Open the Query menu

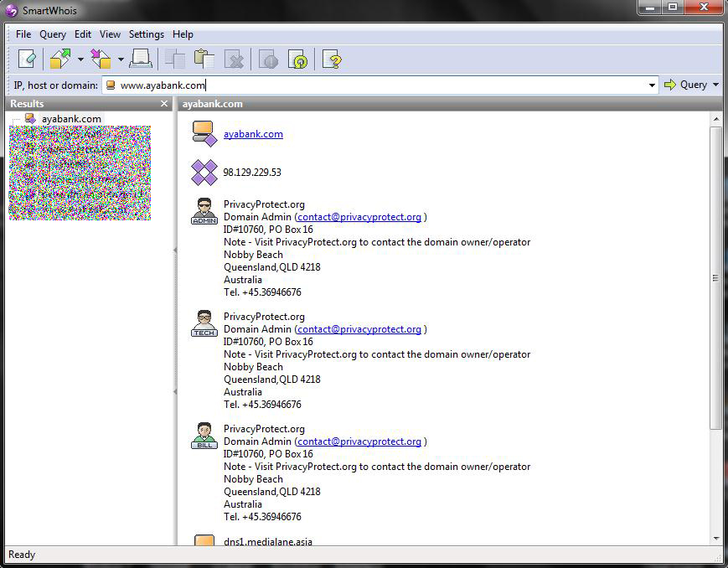[53, 34]
